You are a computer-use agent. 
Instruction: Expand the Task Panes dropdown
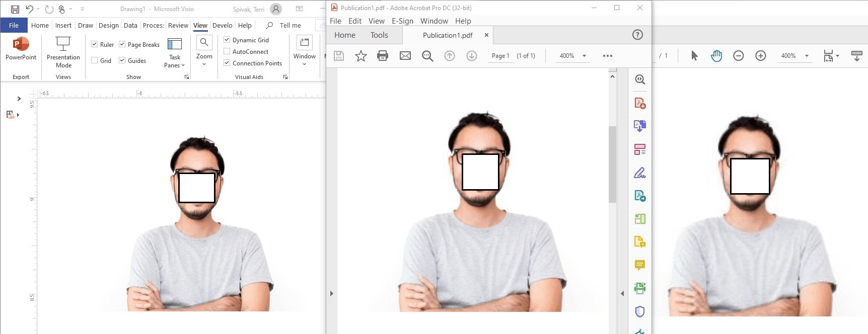click(175, 53)
